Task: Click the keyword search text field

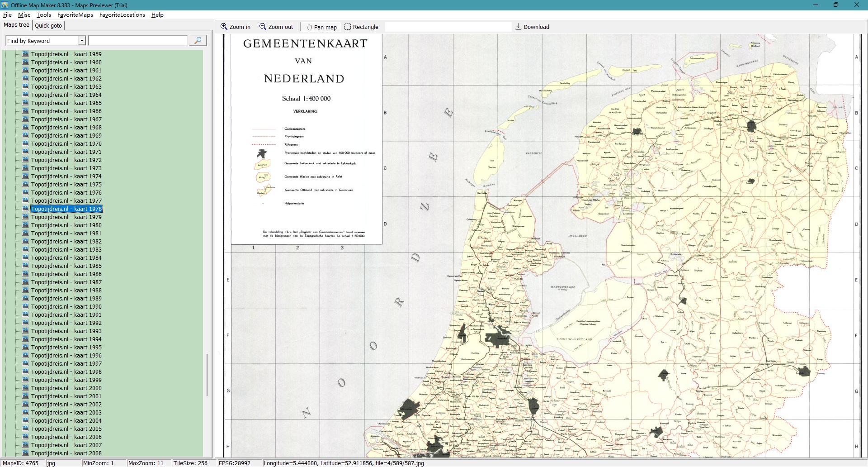Action: click(138, 41)
